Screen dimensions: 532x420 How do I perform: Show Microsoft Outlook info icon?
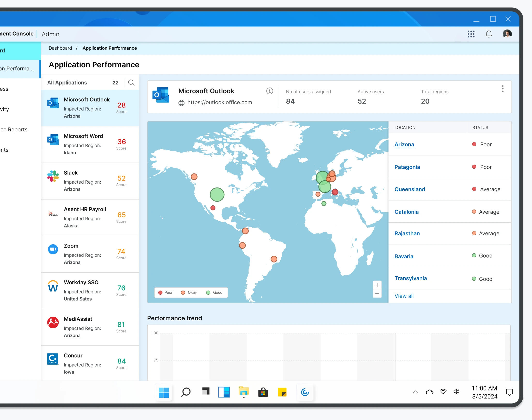coord(270,91)
